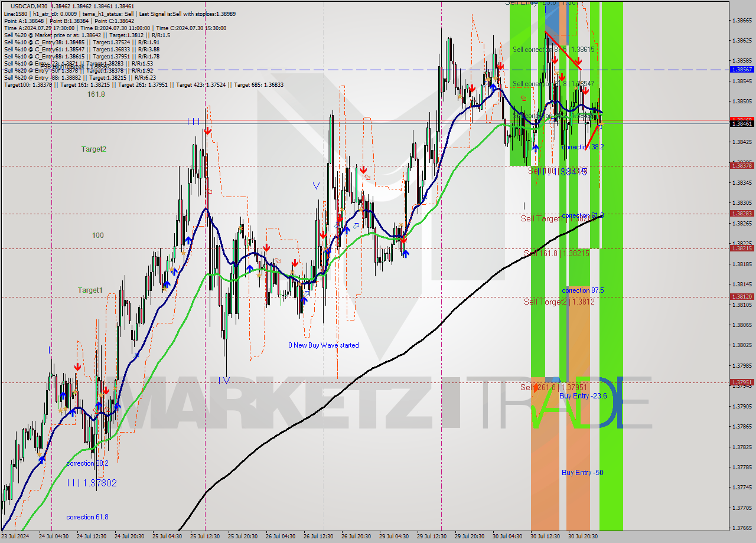
Task: Click the '25 Jul 20:30' time axis label
Action: click(x=243, y=537)
